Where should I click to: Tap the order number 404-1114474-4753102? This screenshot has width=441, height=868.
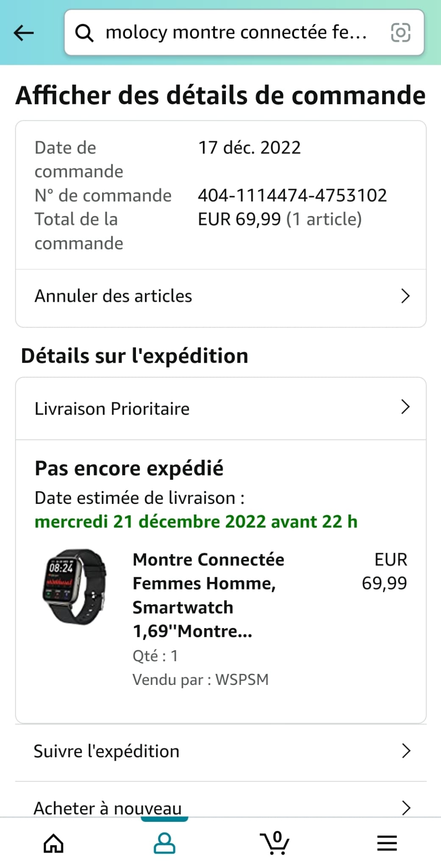point(292,195)
